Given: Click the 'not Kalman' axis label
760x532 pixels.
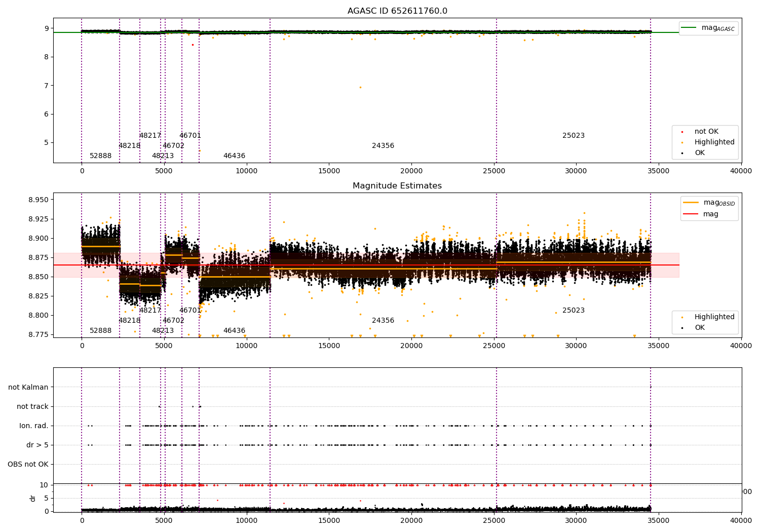Looking at the screenshot, I should coord(28,387).
